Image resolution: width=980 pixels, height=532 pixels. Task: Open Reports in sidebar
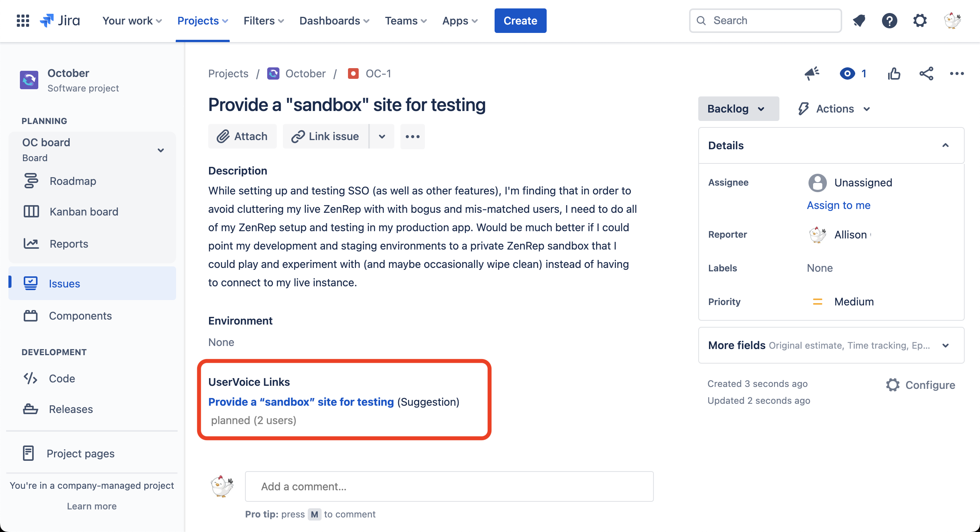tap(92, 244)
